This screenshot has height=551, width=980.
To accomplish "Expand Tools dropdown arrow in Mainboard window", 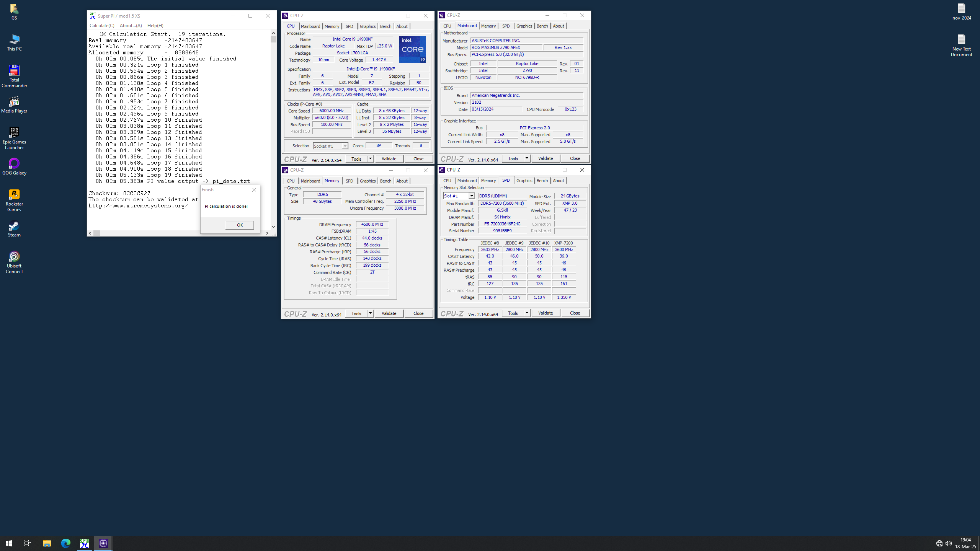I will click(x=527, y=158).
